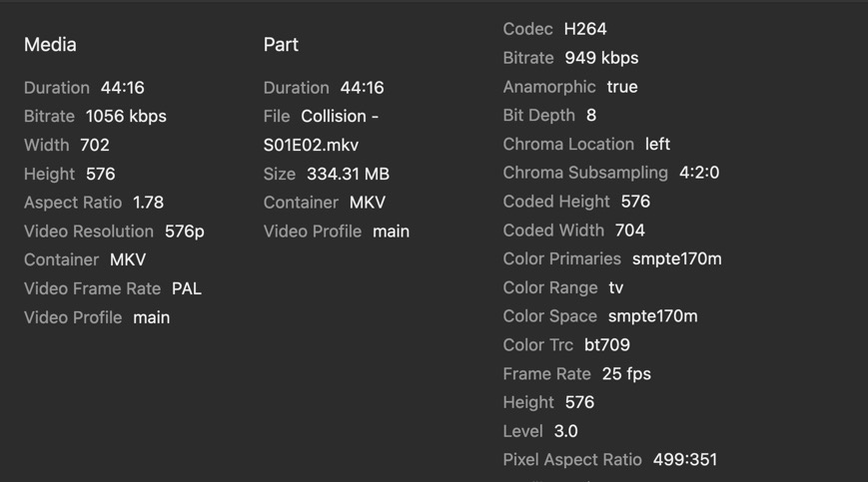Click the Pixel Aspect Ratio value 499:351
Screen dimensions: 868x482
tap(685, 460)
